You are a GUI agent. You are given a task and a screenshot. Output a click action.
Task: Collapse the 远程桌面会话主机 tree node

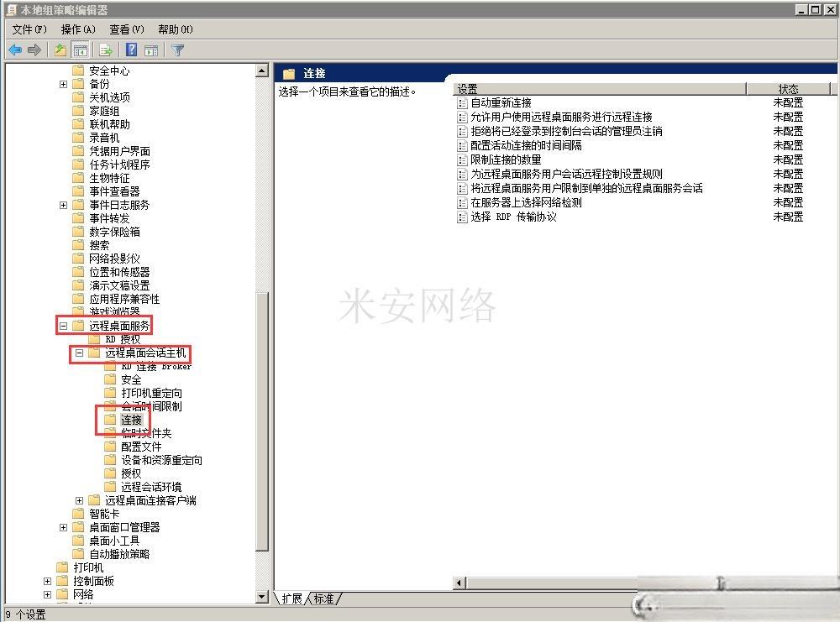(x=79, y=353)
